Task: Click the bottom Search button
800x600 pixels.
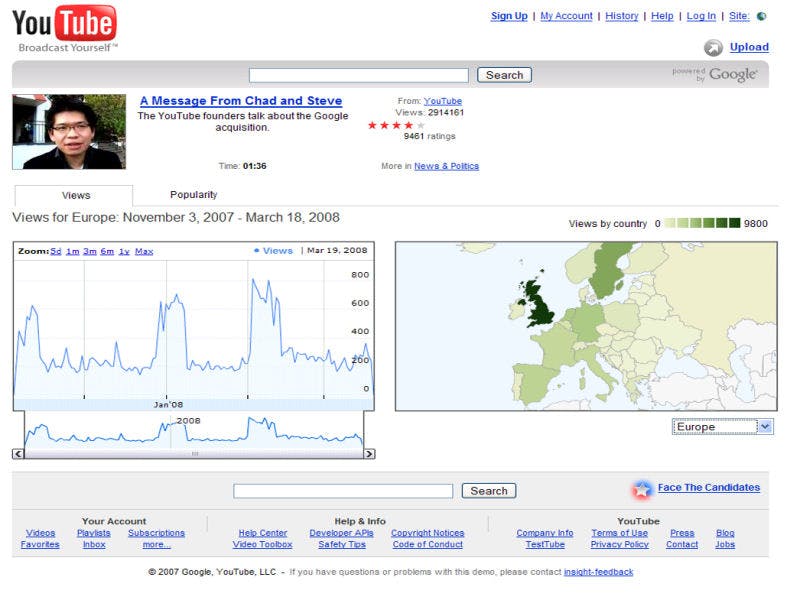Action: [x=489, y=491]
